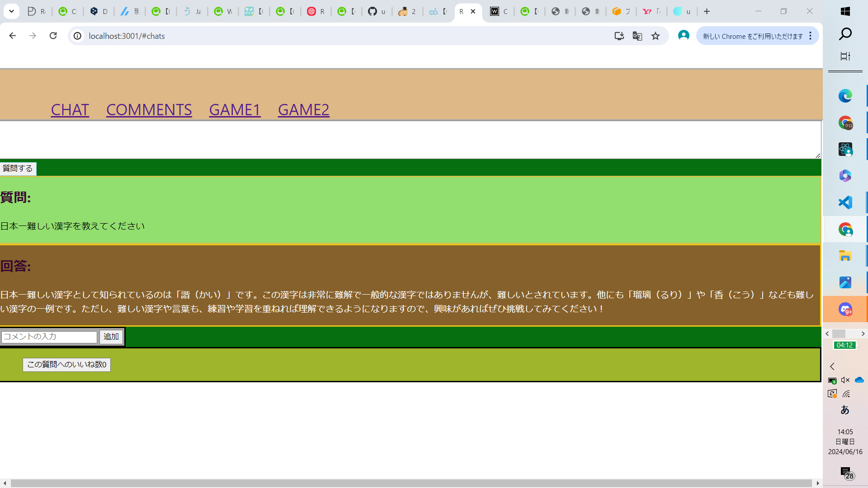Open File Explorer from the taskbar
Screen dimensions: 868x488
(845, 256)
